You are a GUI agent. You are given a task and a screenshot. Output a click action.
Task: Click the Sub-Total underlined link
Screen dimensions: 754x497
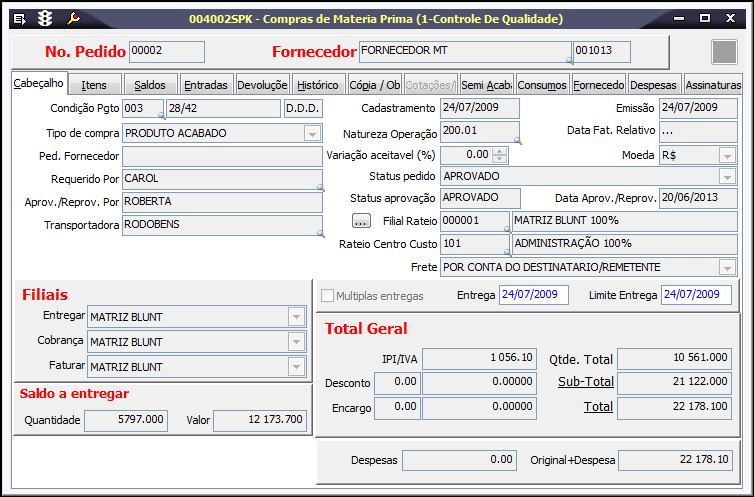586,382
